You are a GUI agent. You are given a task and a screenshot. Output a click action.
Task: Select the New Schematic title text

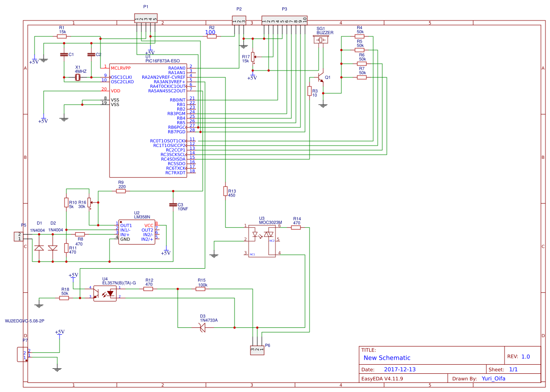[x=389, y=358]
